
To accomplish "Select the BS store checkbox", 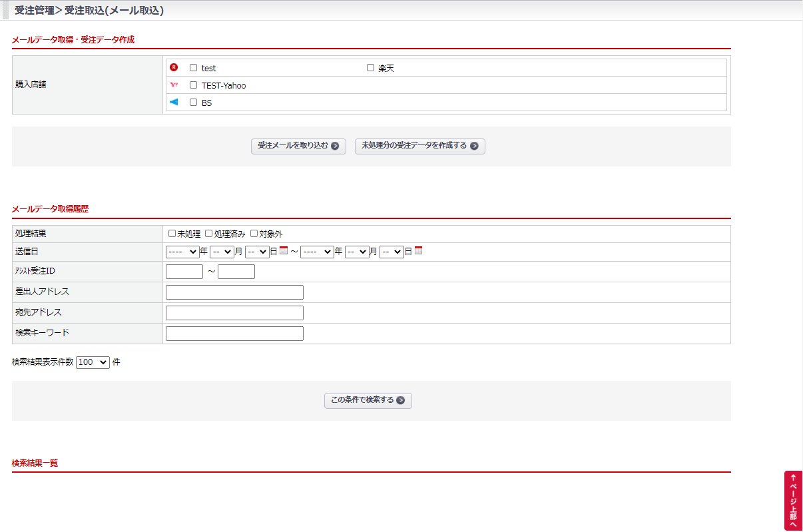I will click(194, 103).
